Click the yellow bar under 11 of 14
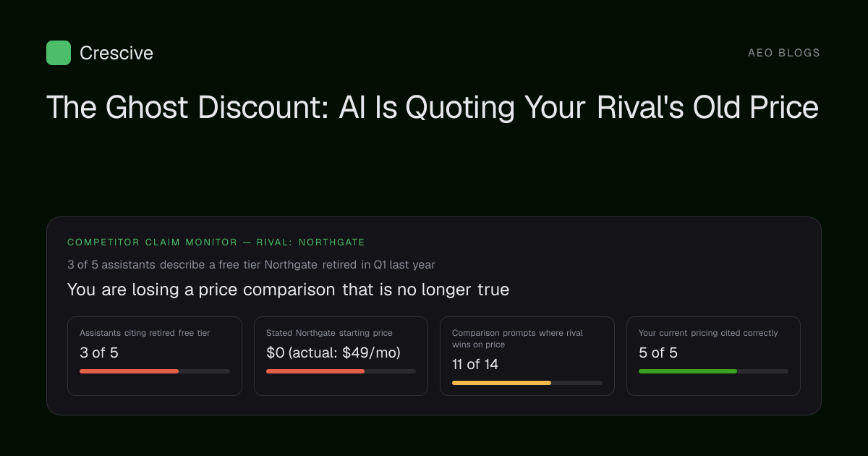The image size is (868, 456). coord(501,383)
